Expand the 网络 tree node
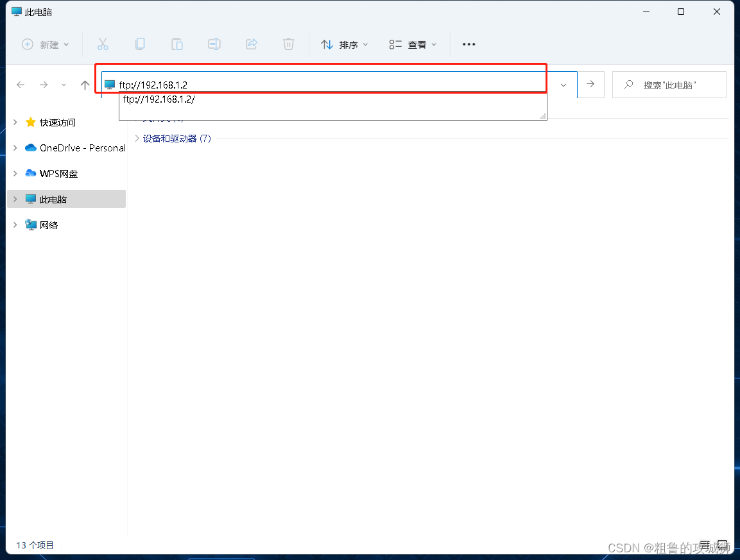This screenshot has width=740, height=560. (x=15, y=225)
